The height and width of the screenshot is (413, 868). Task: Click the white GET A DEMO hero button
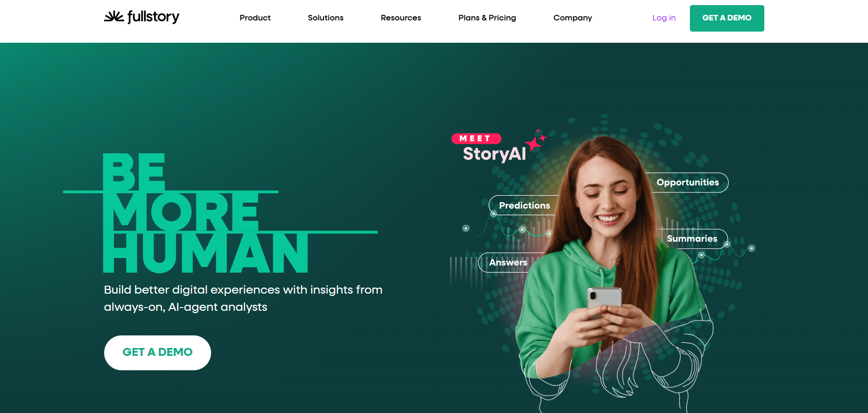click(158, 353)
